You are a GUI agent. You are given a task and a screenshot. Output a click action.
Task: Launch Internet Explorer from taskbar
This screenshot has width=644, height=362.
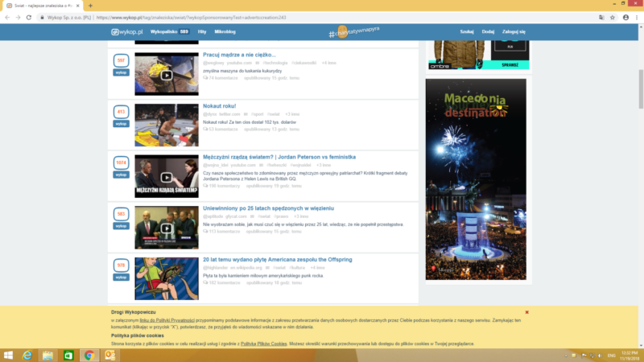tap(27, 356)
